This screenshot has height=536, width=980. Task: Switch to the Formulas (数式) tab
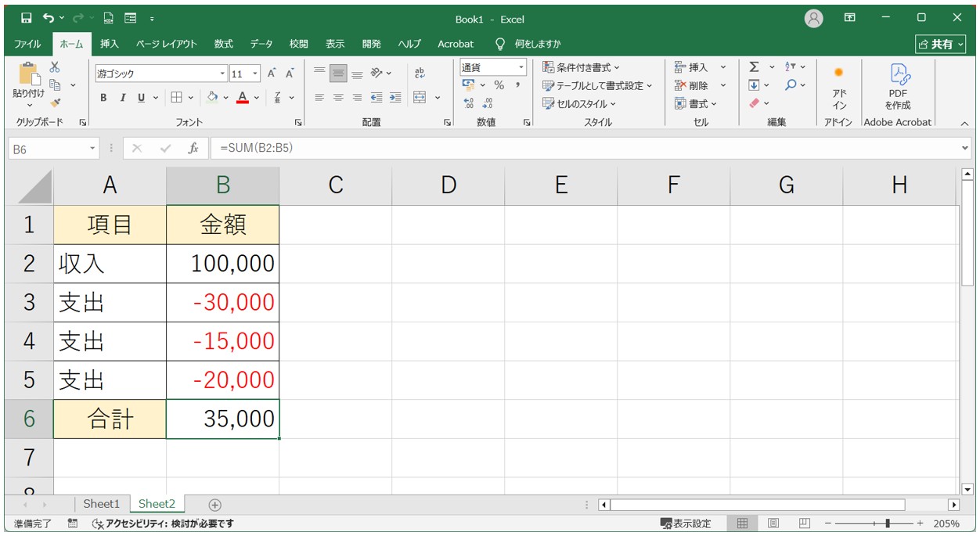pyautogui.click(x=224, y=44)
